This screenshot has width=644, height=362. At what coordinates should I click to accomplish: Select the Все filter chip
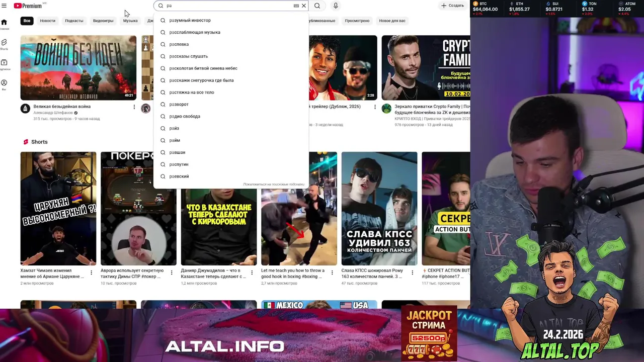coord(27,21)
